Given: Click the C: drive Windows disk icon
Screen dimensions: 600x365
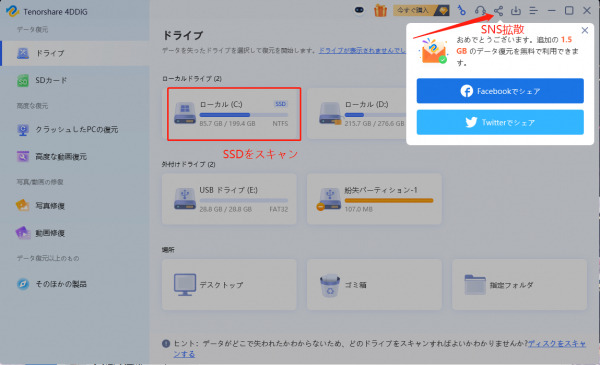Looking at the screenshot, I should pos(185,113).
